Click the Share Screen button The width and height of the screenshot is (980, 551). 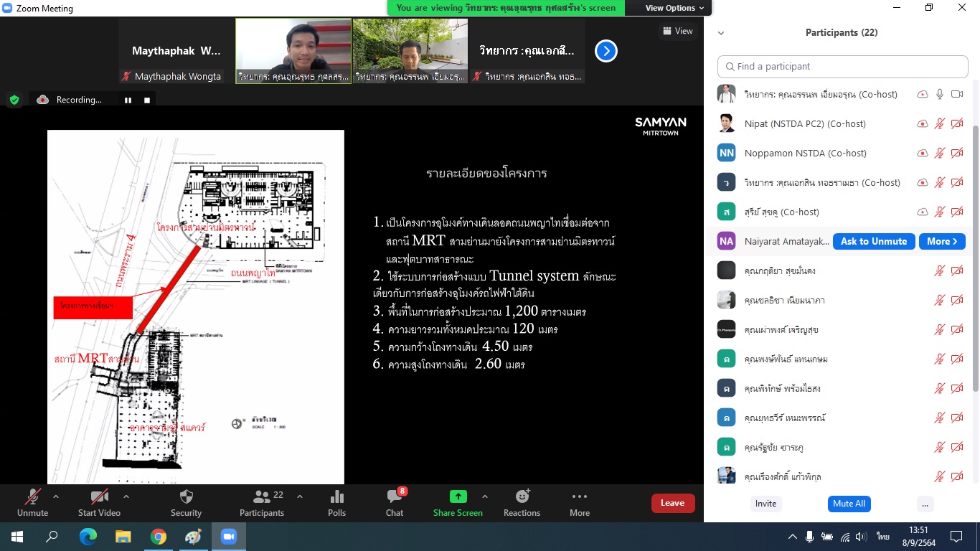point(458,502)
